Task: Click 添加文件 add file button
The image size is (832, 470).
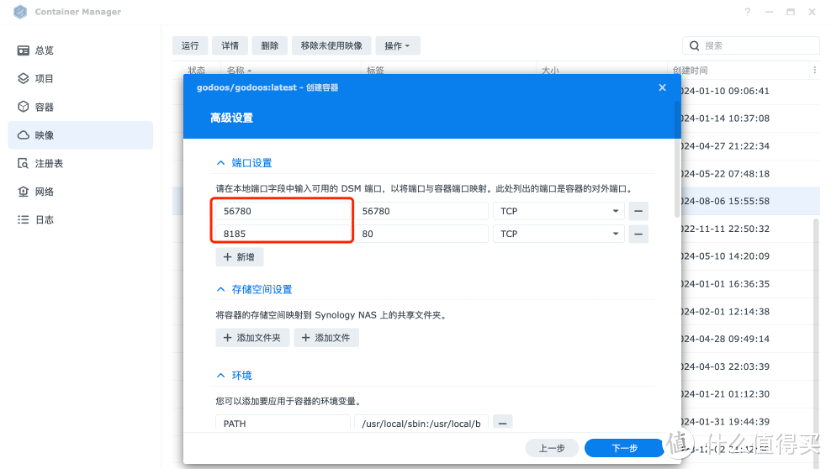Action: (x=326, y=337)
